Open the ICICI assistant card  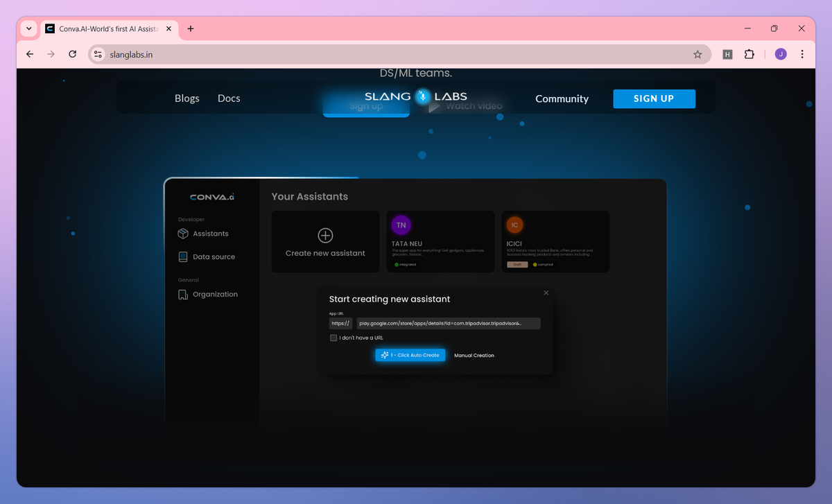555,241
